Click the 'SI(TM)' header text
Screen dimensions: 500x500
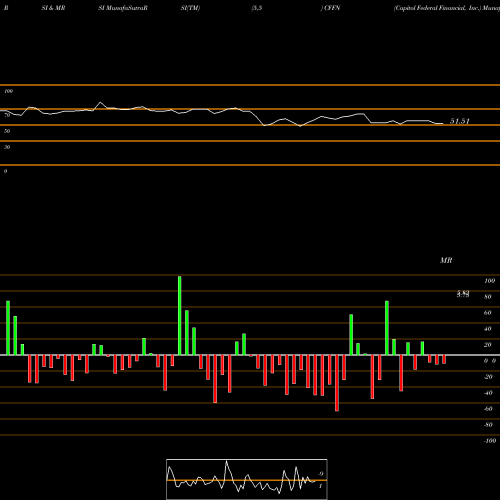click(x=190, y=8)
